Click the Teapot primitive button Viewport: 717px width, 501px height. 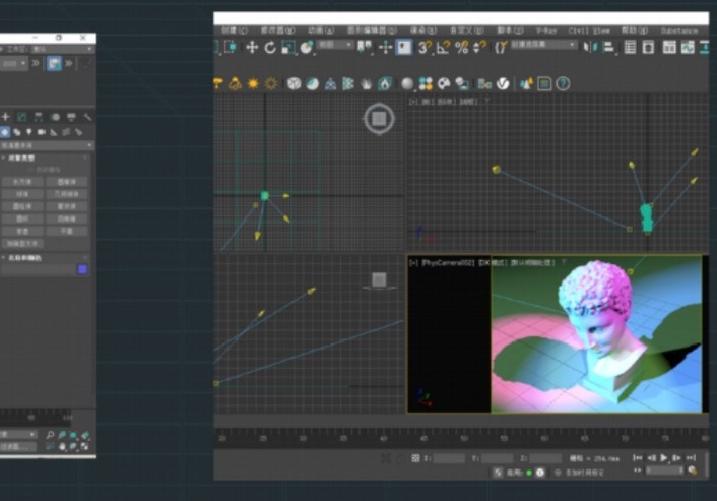coord(22,231)
